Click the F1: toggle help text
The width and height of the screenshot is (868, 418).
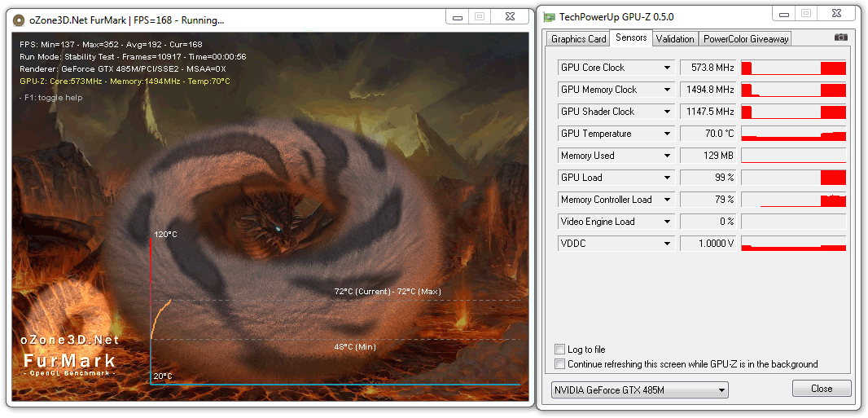(51, 98)
